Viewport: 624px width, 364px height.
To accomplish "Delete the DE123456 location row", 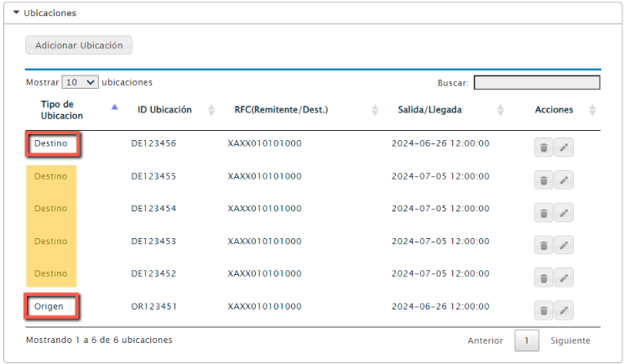I will click(x=543, y=148).
